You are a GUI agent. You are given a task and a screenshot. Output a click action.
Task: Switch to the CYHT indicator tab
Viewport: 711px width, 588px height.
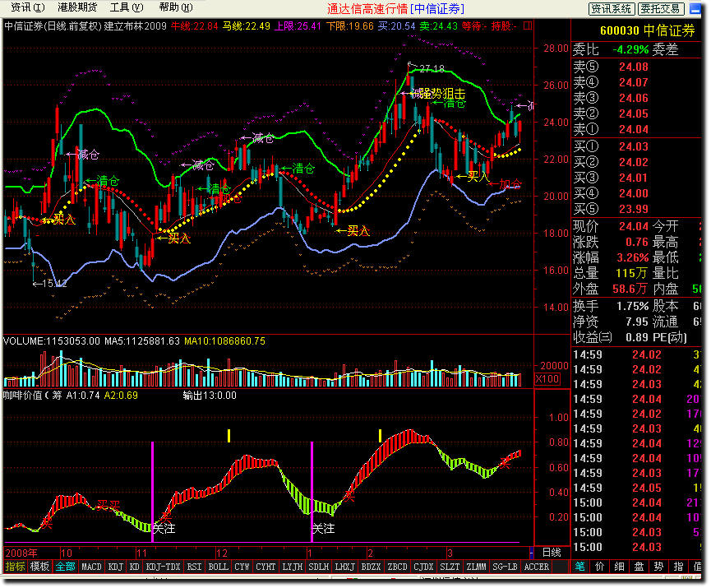(265, 567)
